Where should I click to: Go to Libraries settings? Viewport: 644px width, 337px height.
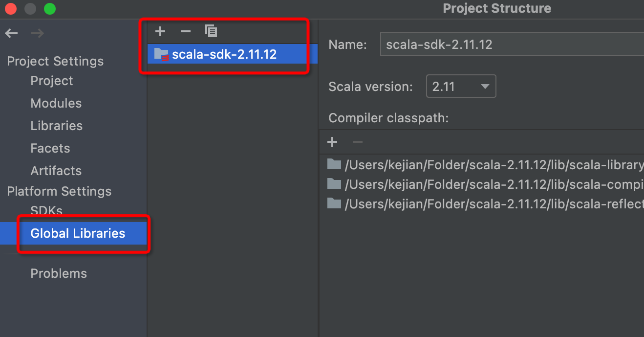tap(56, 126)
